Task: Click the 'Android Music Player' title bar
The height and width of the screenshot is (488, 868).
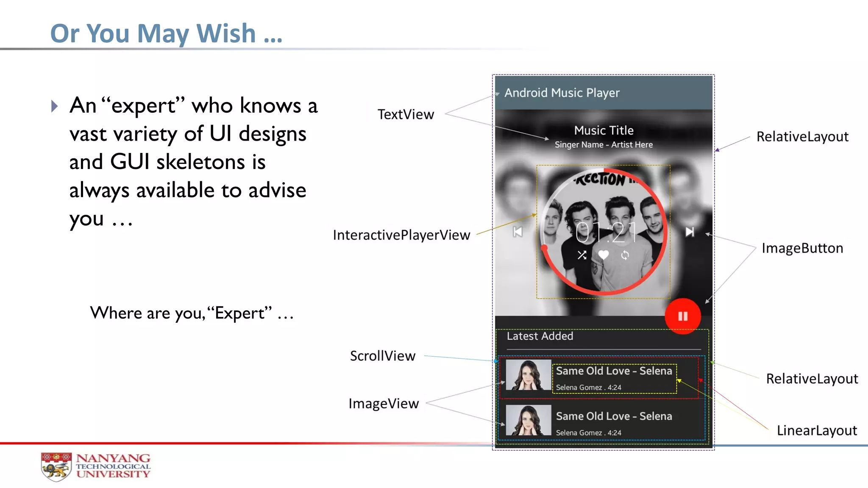Action: click(x=604, y=93)
